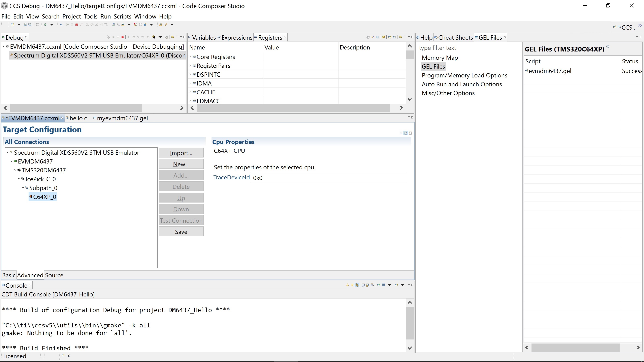Expand the RegisterPairs group
Viewport: 644px width, 362px height.
coord(190,65)
